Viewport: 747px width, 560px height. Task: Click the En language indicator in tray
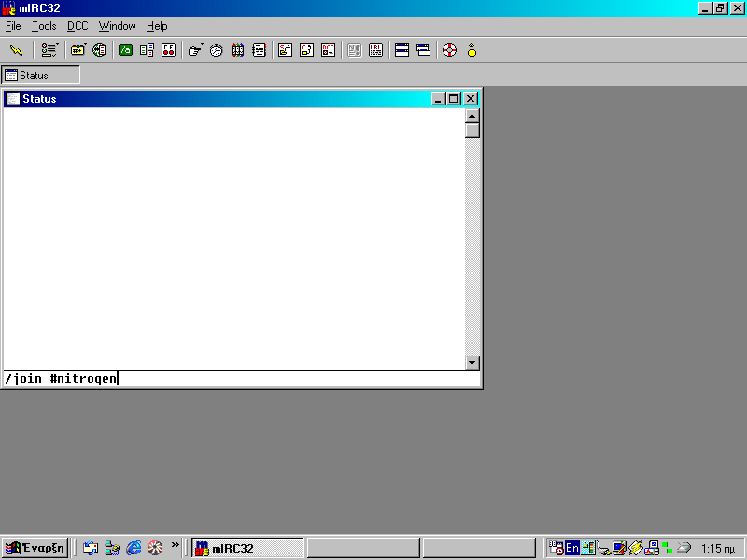click(572, 548)
